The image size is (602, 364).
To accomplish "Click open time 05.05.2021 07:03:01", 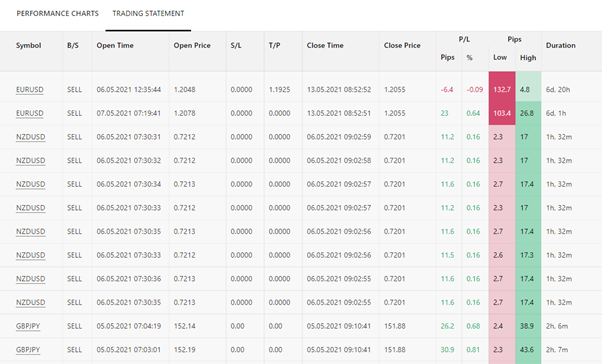I will 129,350.
